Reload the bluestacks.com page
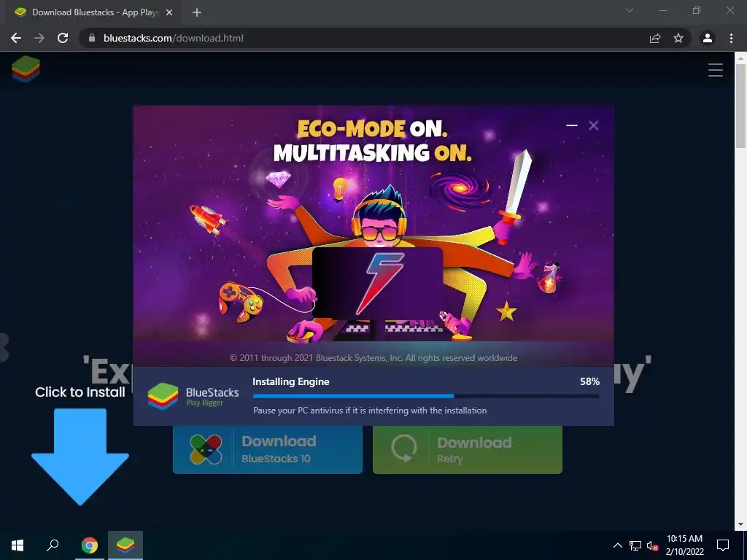Image resolution: width=747 pixels, height=560 pixels. coord(63,38)
